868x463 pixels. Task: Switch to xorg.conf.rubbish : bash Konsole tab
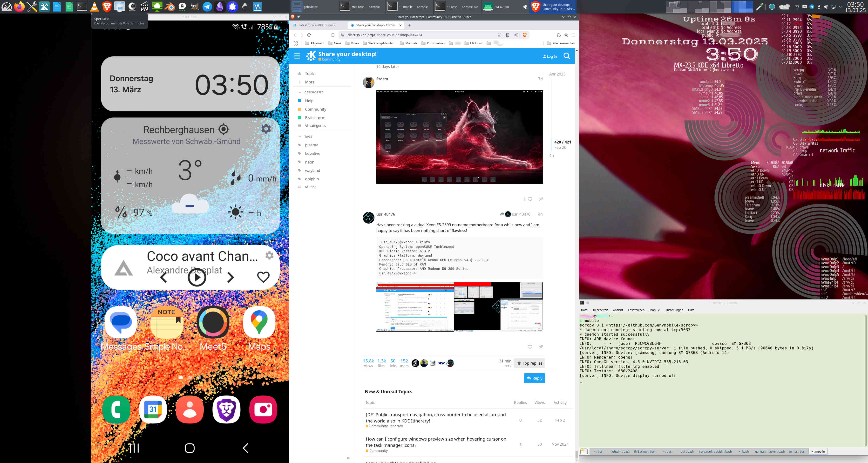pos(715,451)
